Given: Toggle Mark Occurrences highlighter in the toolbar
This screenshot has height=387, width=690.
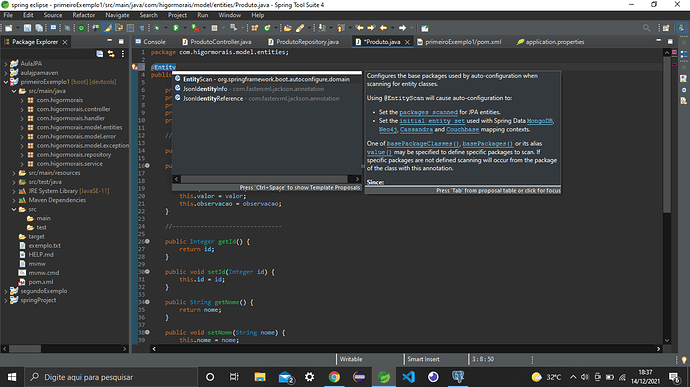Looking at the screenshot, I should click(107, 28).
